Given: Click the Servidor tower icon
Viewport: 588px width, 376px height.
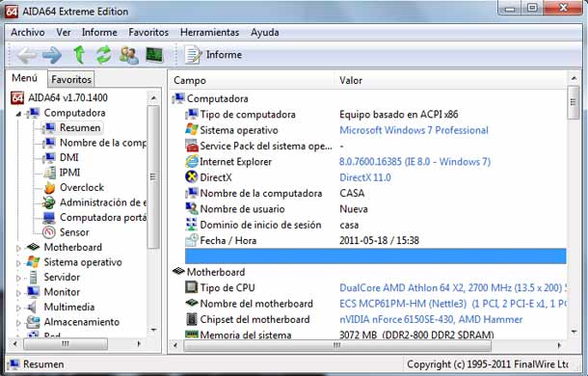Looking at the screenshot, I should coord(34,277).
